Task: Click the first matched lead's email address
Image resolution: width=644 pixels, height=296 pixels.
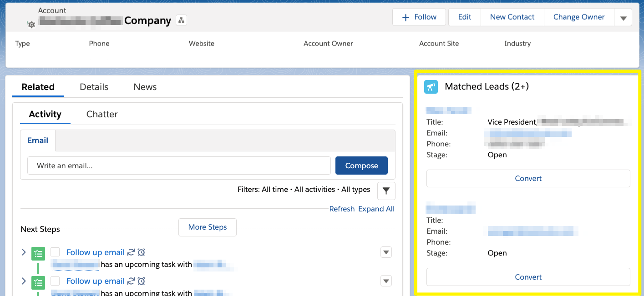Action: (x=528, y=133)
